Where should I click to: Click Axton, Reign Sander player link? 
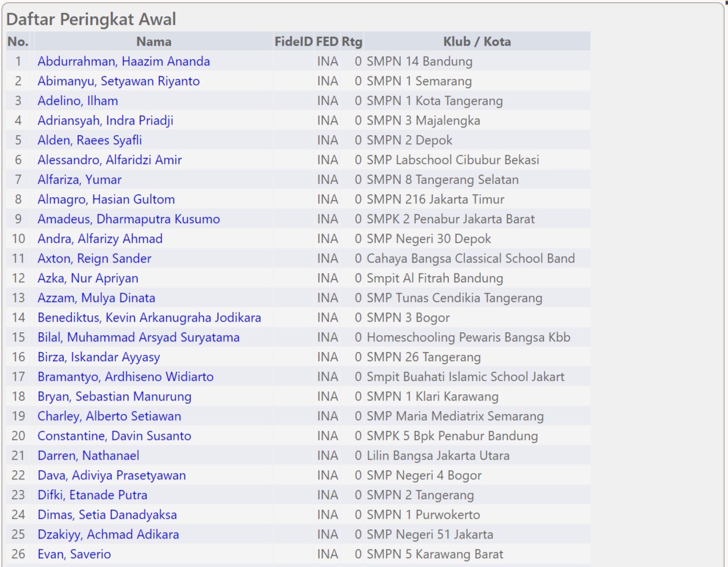pos(95,259)
